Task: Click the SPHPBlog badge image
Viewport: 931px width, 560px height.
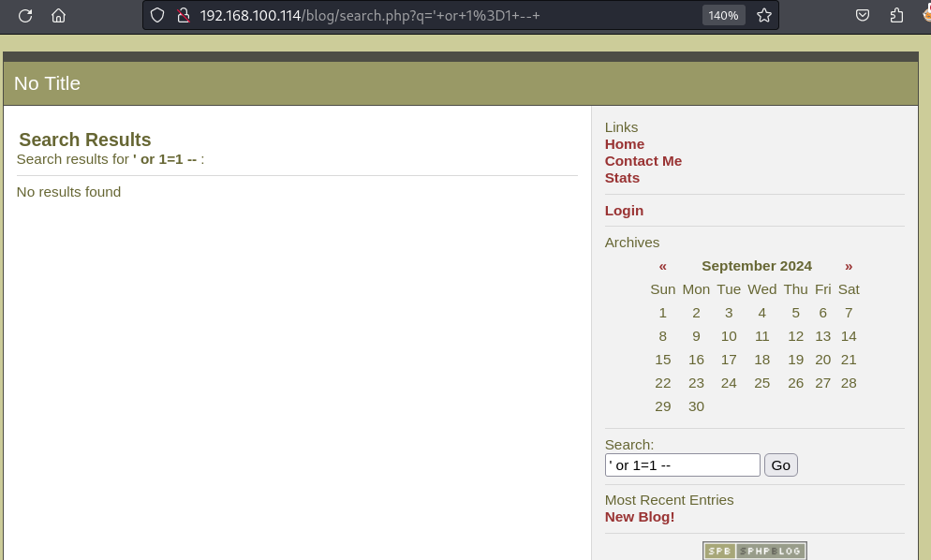Action: [x=754, y=551]
